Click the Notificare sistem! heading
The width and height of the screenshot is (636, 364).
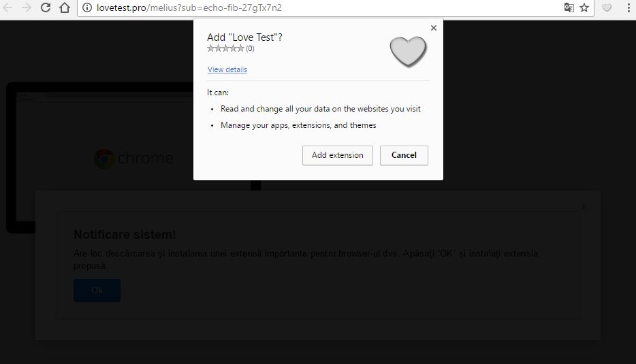[125, 234]
